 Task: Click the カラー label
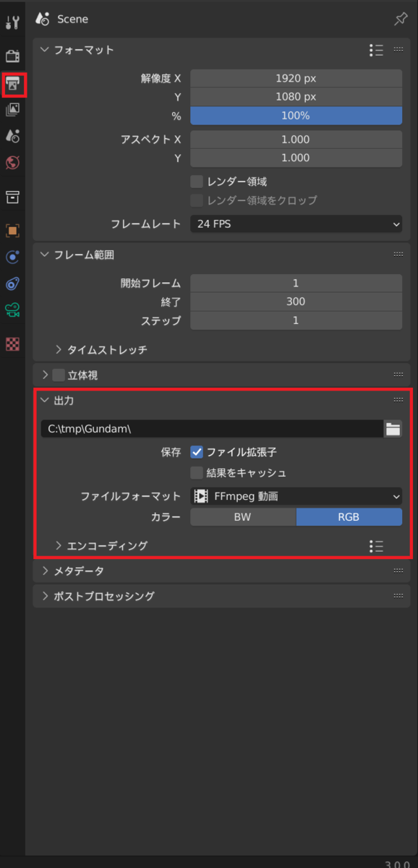click(165, 517)
